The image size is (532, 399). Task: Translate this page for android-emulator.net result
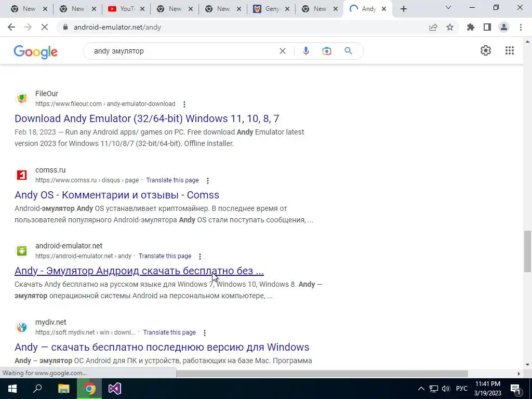coord(165,256)
